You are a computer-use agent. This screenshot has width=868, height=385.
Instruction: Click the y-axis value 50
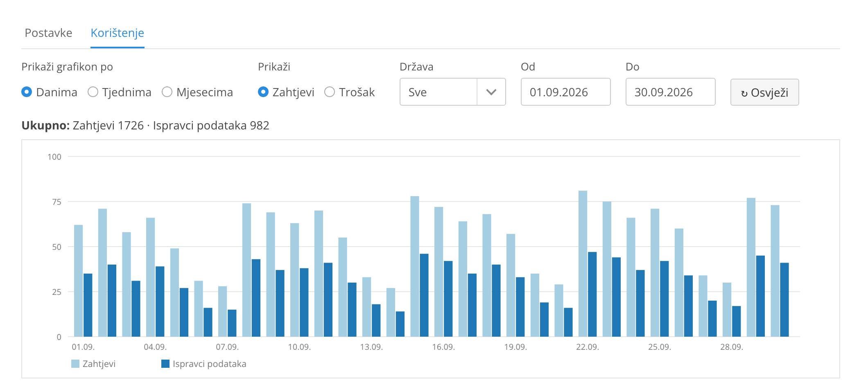pyautogui.click(x=57, y=247)
